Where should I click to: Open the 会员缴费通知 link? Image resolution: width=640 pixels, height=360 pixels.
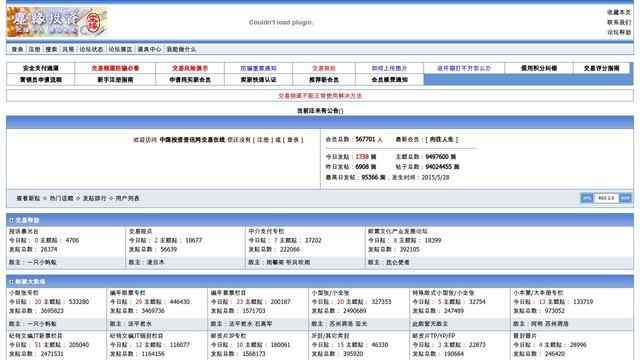(x=389, y=80)
